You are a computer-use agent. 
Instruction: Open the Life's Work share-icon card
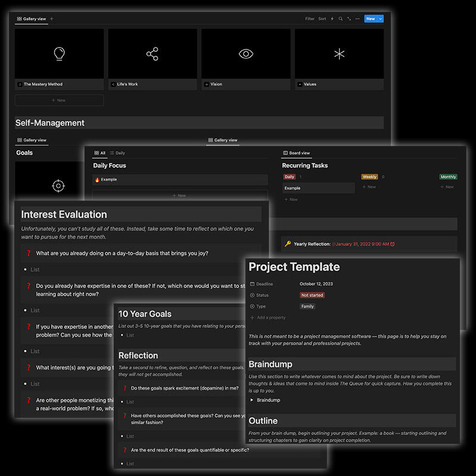click(152, 54)
